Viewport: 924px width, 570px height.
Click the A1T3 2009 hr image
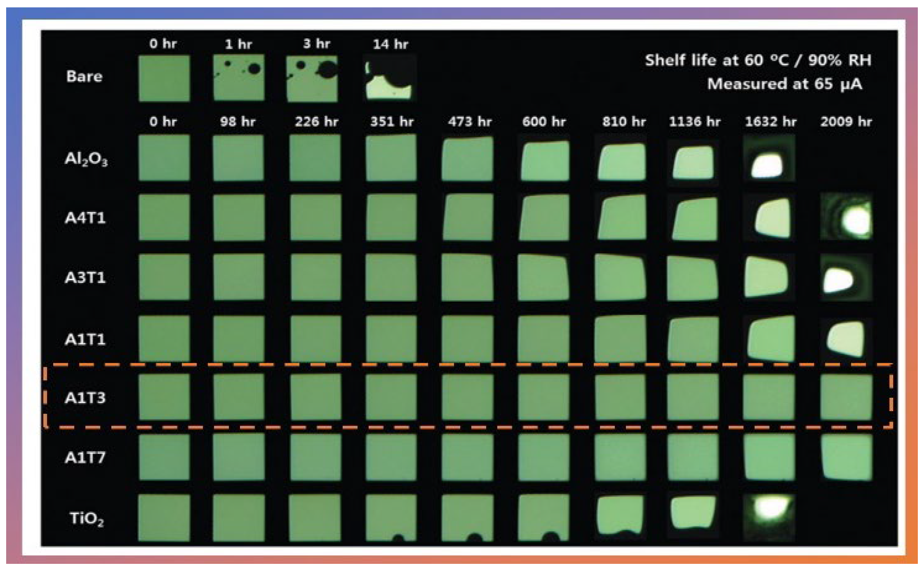pyautogui.click(x=847, y=397)
